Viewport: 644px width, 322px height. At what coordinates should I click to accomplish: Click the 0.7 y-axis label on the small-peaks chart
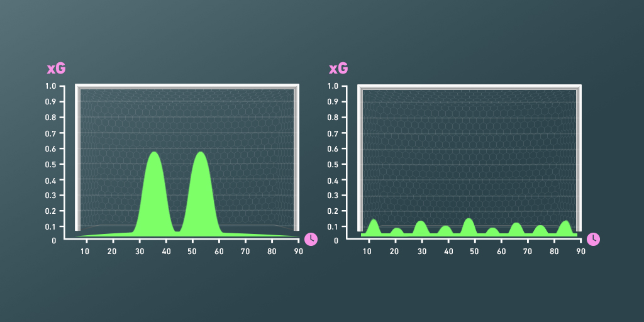(333, 133)
